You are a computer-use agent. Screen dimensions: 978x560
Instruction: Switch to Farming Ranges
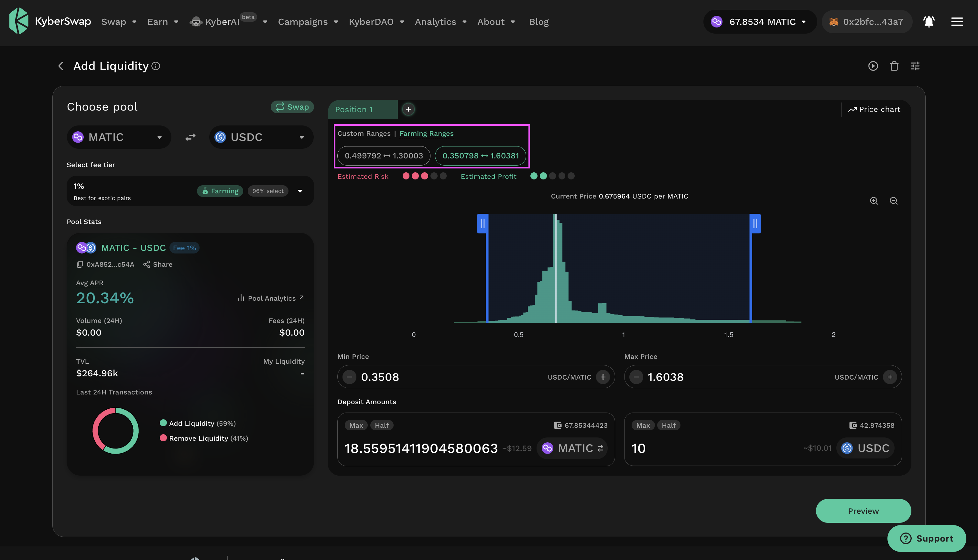(x=426, y=134)
